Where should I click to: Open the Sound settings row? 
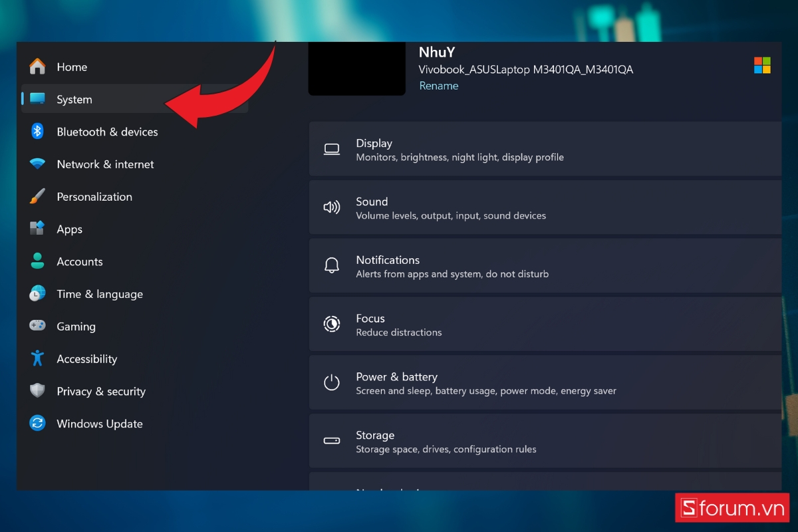(545, 207)
